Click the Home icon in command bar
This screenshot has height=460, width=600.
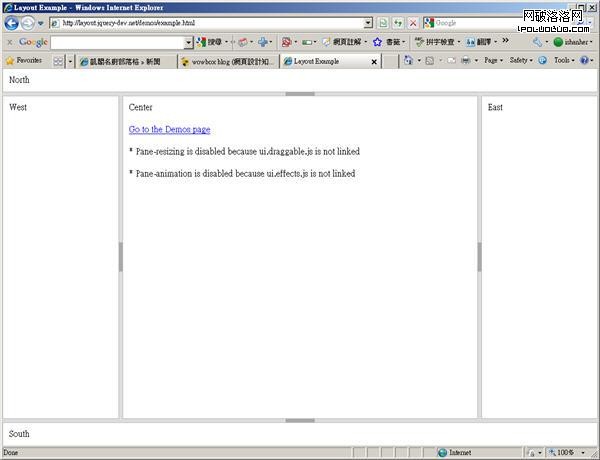(409, 61)
